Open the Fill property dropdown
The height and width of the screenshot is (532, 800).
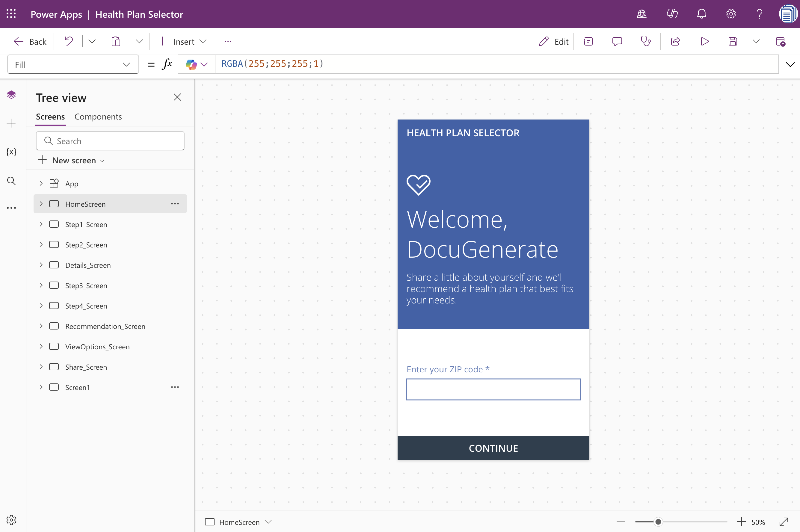(126, 64)
